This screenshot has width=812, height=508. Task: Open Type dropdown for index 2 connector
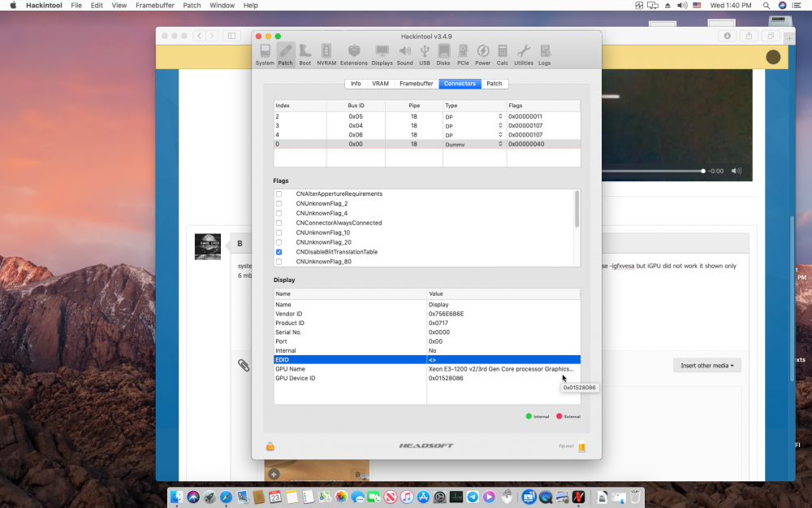(x=474, y=116)
